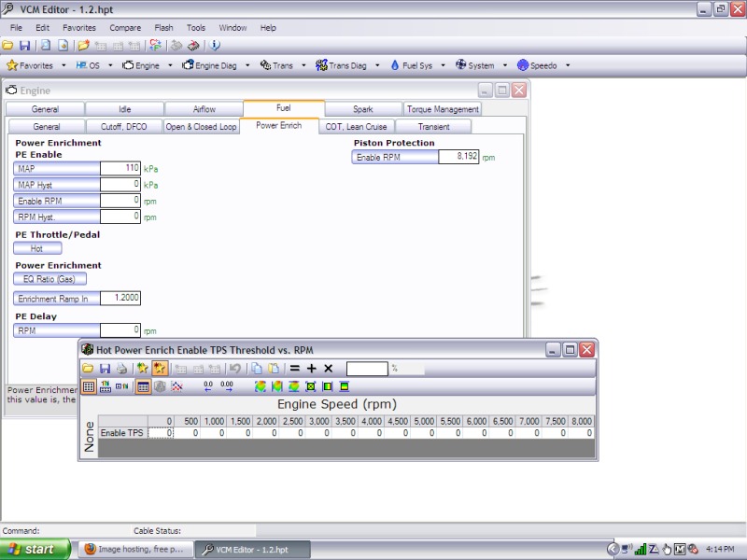Open the Print icon in the table editor

pyautogui.click(x=122, y=368)
